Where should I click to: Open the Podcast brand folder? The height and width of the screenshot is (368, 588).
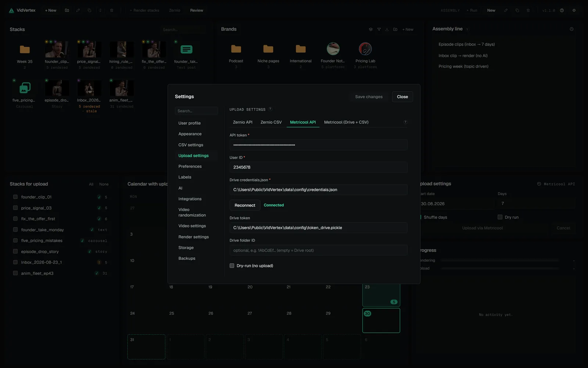236,49
